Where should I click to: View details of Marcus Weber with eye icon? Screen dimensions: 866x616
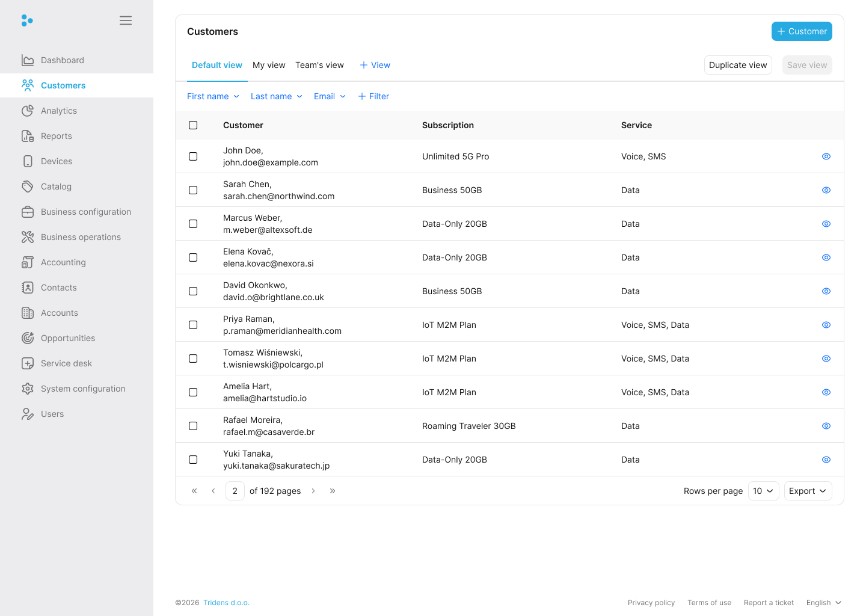[x=826, y=224]
